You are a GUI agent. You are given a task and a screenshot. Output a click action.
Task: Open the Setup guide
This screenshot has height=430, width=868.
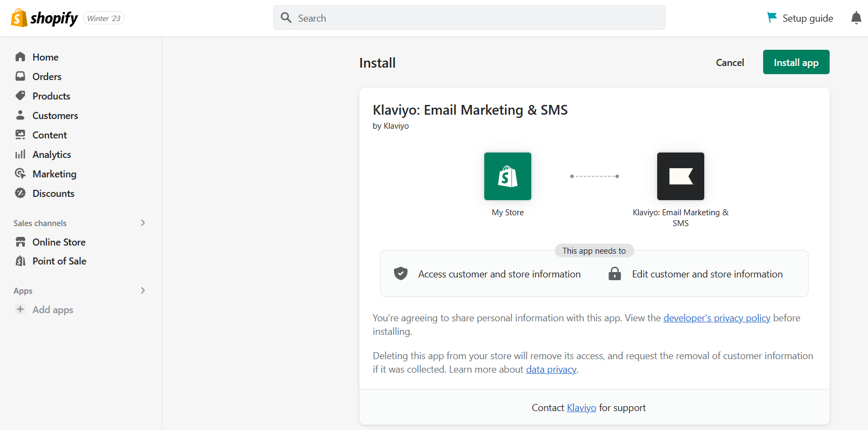click(800, 18)
